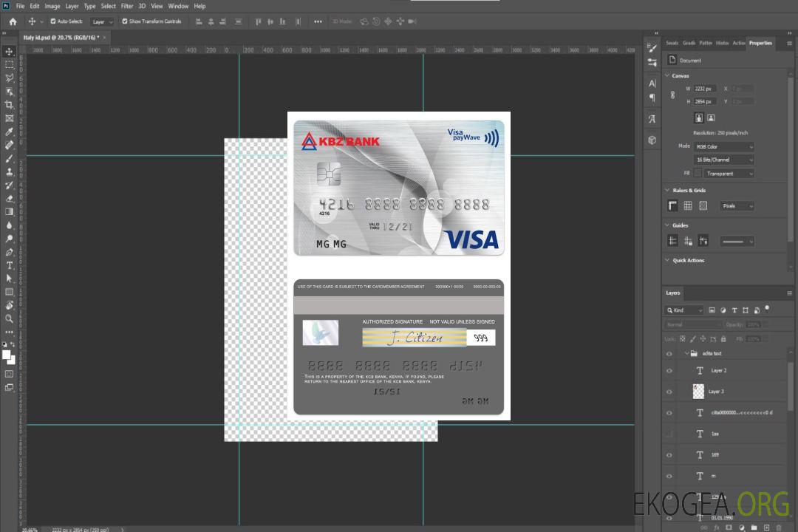Open the Filter menu
Viewport: 798px width, 532px height.
coord(127,6)
